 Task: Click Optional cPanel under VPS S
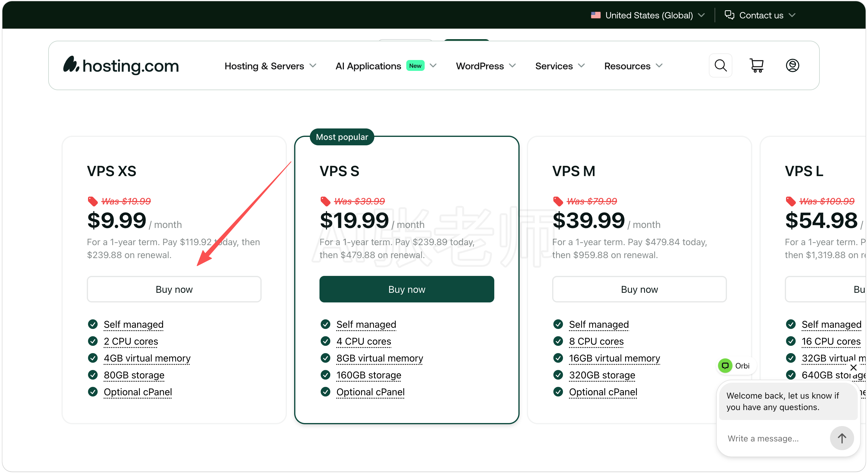tap(371, 392)
